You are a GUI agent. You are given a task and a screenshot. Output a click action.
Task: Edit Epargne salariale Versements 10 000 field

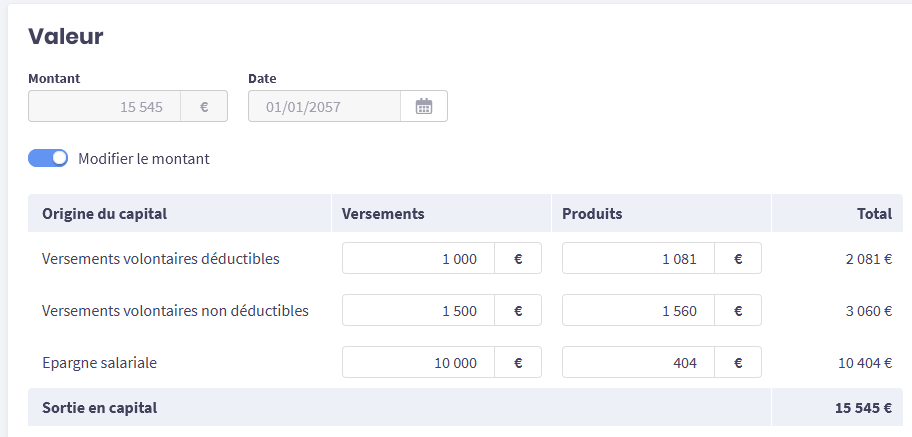pyautogui.click(x=418, y=362)
